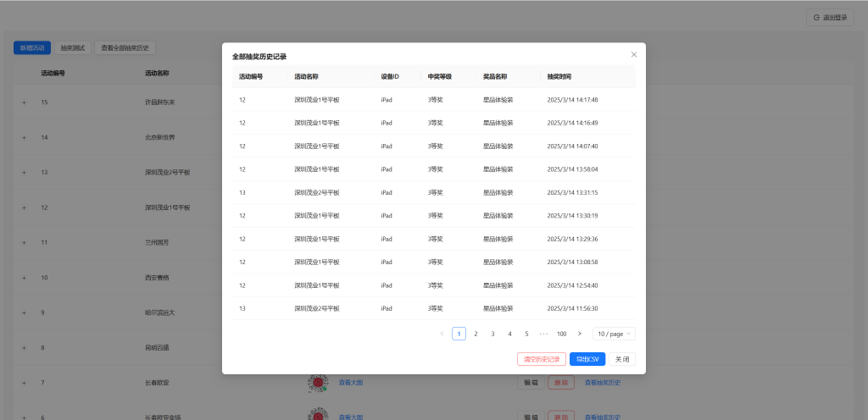The image size is (868, 420).
Task: Click timestamp 2025/3/14 11:56:30
Action: (572, 308)
